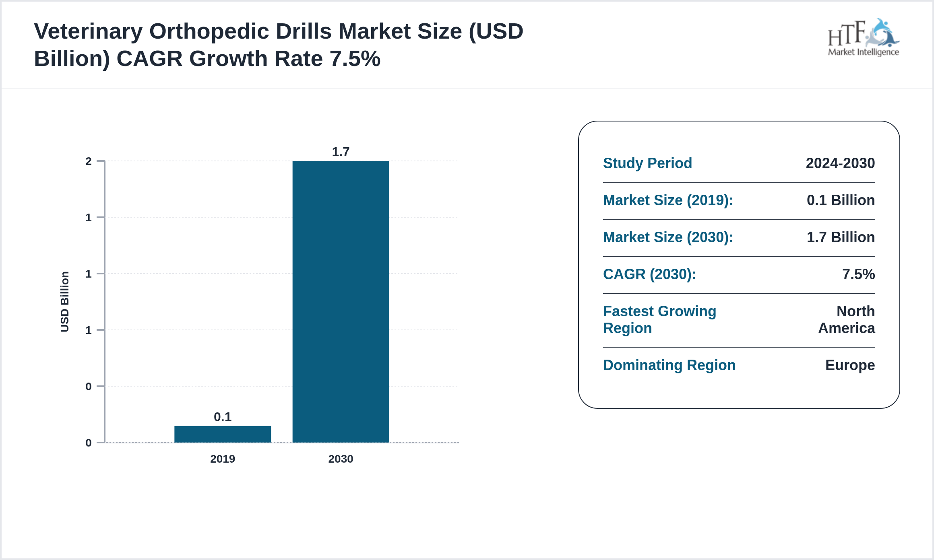The image size is (934, 560).
Task: Click the 1.7 value label above the bar
Action: [x=341, y=152]
